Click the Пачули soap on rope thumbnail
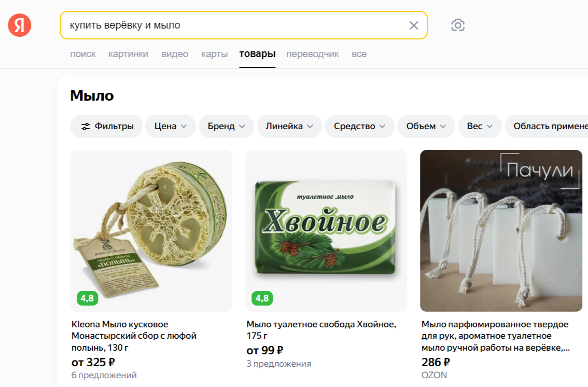 (x=501, y=231)
